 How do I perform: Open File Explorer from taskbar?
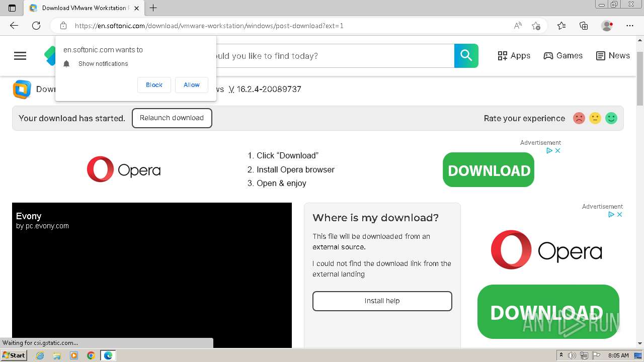pyautogui.click(x=57, y=355)
